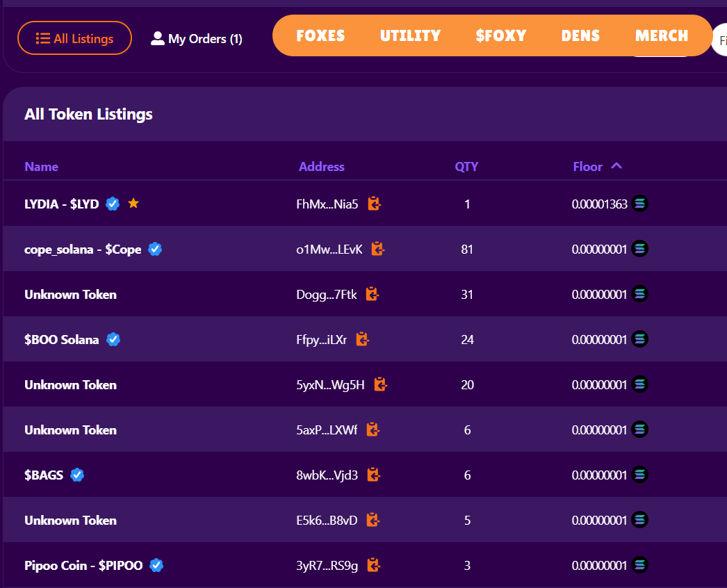Screen dimensions: 727x588
Task: Select the All Listings button
Action: click(74, 38)
